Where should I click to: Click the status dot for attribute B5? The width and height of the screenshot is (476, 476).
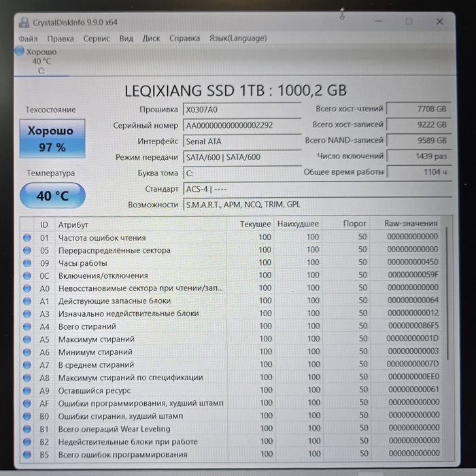[27, 454]
